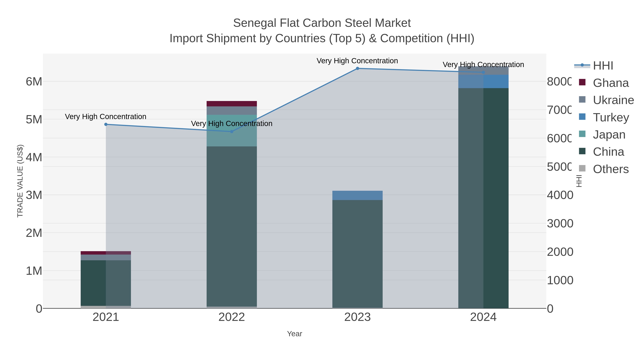Screen dimensions: 644x362
Task: Click the 4M left axis tick label
Action: point(34,157)
